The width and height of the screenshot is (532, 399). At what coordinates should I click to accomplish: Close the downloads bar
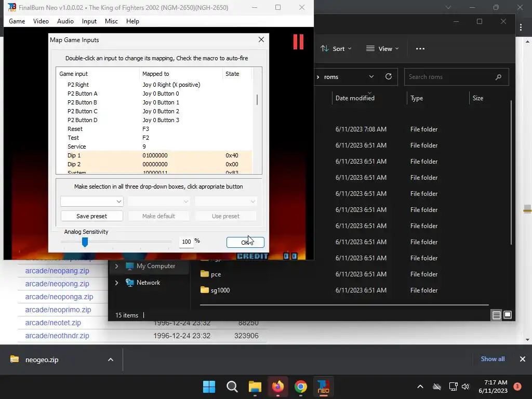point(523,359)
